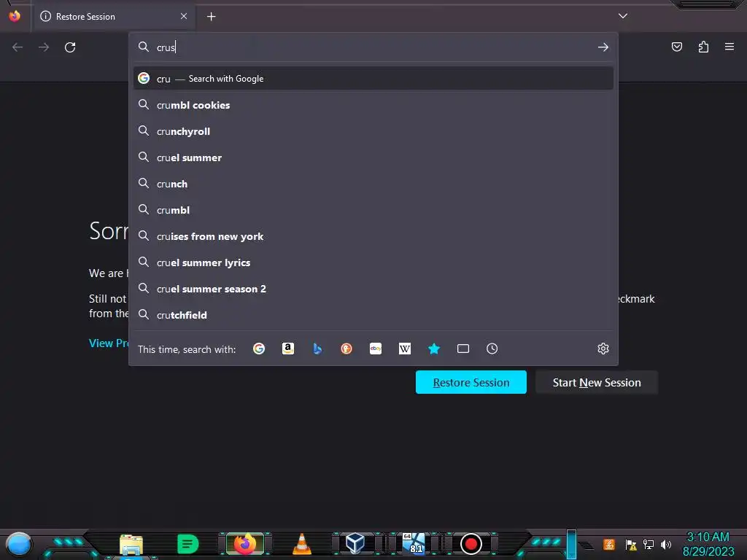Viewport: 747px width, 560px height.
Task: Click the Restore Session button
Action: point(471,382)
